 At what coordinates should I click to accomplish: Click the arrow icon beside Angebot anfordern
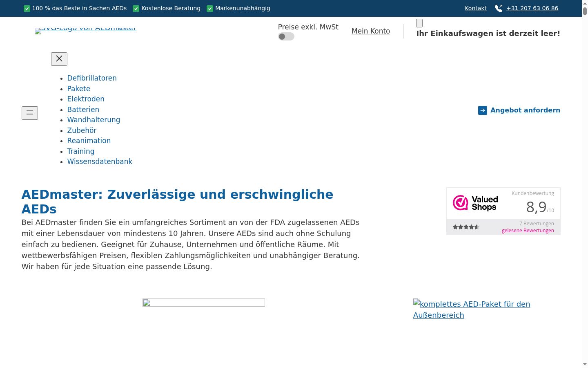point(483,110)
